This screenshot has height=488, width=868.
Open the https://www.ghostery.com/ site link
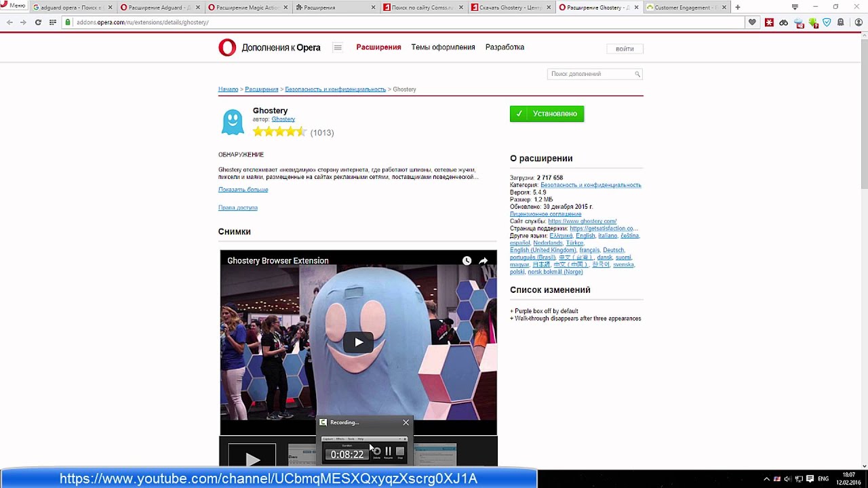(583, 221)
